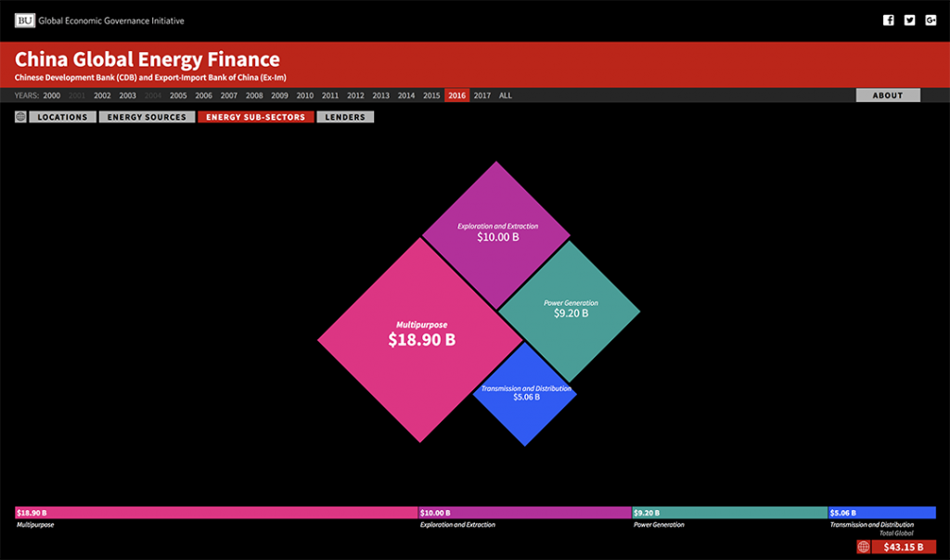Select year 2005
950x560 pixels.
click(178, 95)
